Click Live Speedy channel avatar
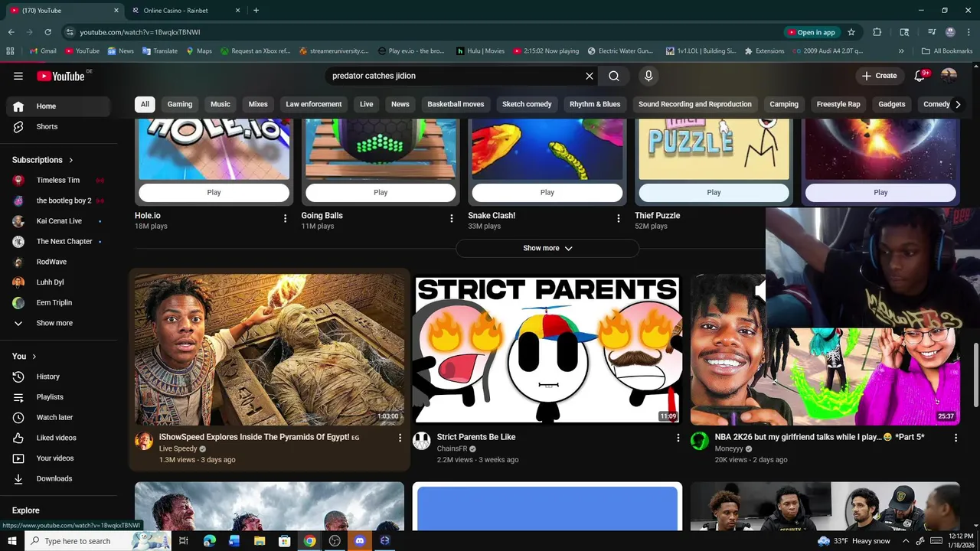This screenshot has height=551, width=980. 144,441
